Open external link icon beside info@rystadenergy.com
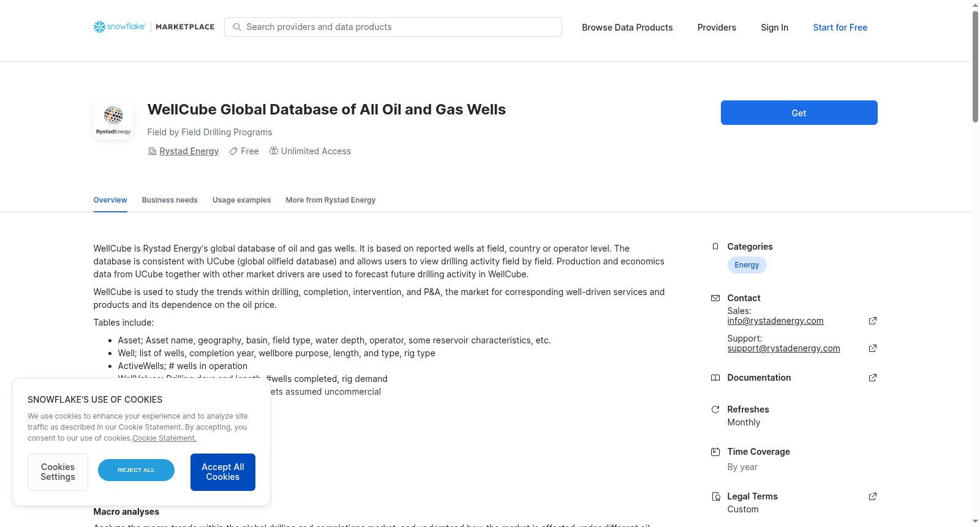 click(873, 321)
